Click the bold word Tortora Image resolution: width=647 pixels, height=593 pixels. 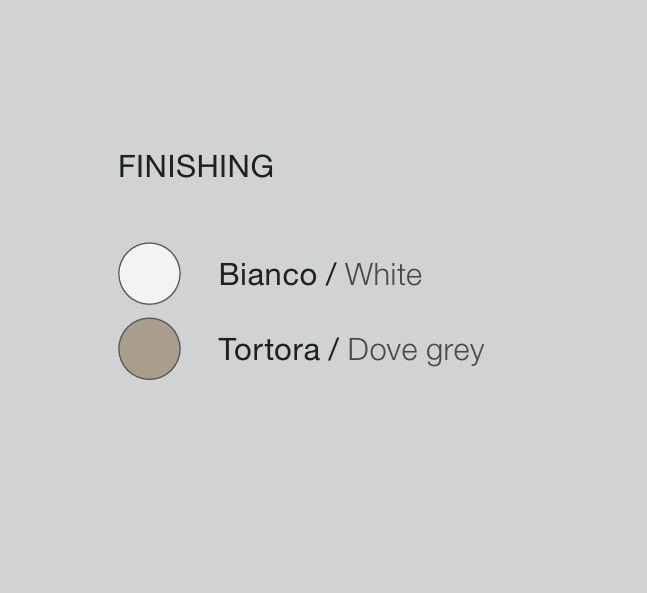[x=269, y=350]
